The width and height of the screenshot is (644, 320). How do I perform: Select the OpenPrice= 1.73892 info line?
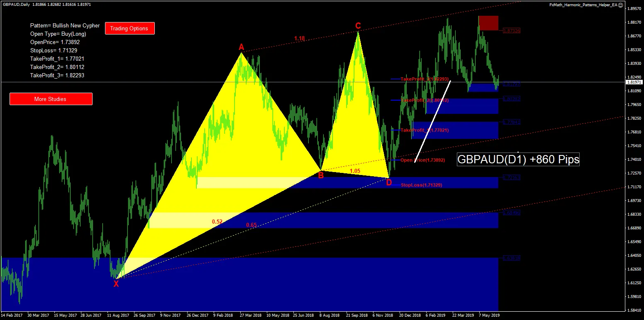[55, 42]
